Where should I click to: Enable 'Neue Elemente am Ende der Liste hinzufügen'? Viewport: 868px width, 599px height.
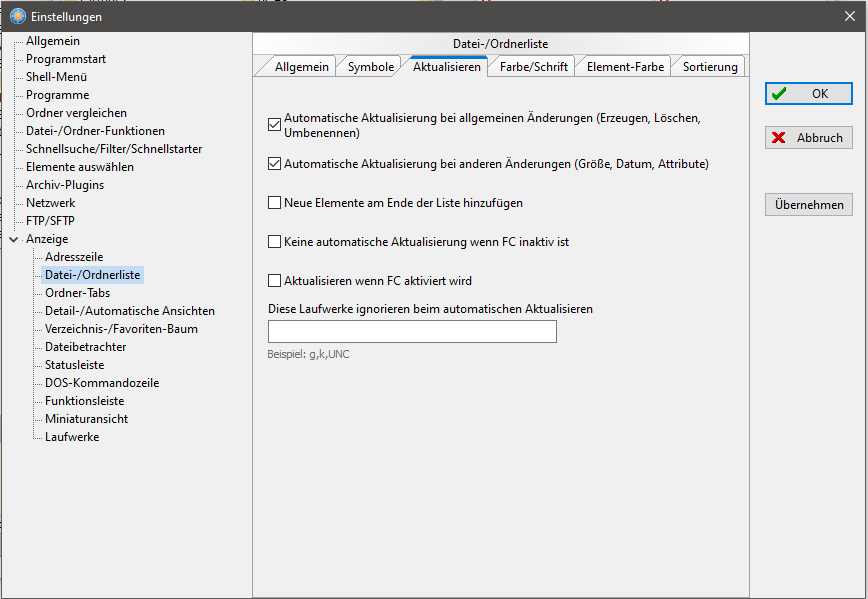[x=274, y=203]
